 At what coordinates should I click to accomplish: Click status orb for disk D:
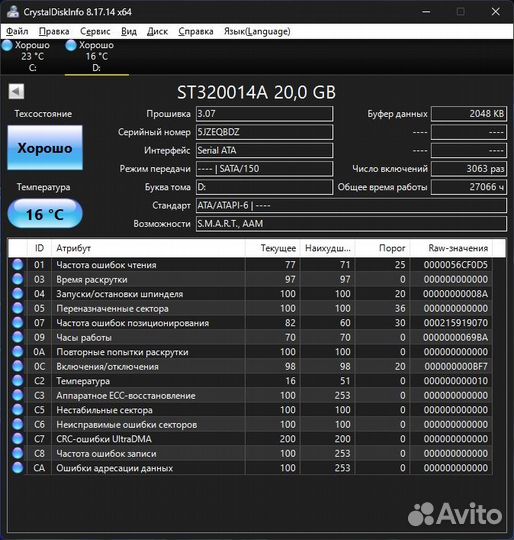click(71, 45)
